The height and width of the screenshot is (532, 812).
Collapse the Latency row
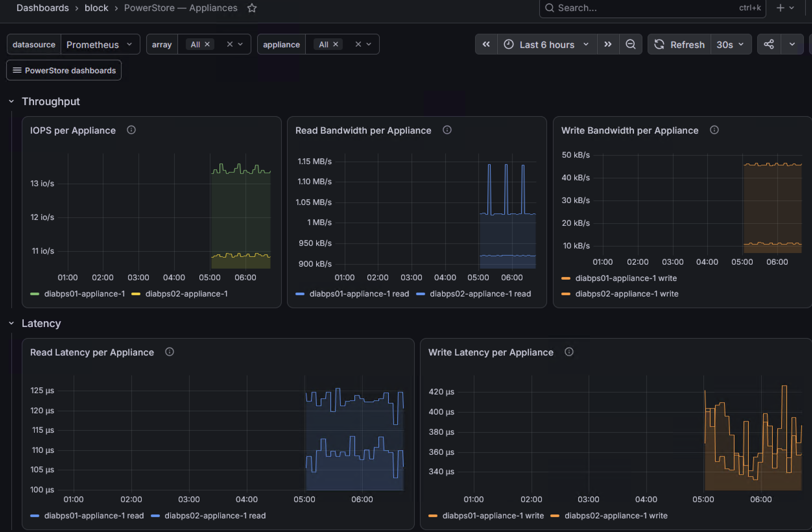[11, 323]
